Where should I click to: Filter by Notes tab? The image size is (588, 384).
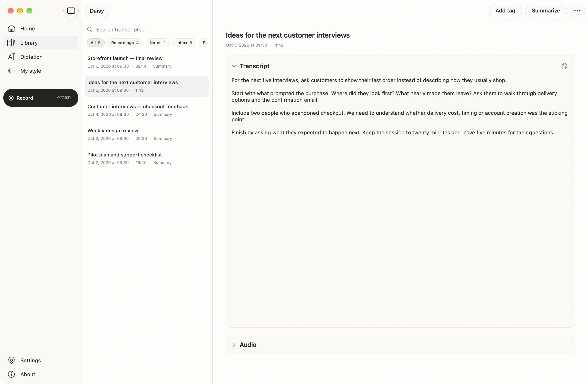(x=157, y=42)
